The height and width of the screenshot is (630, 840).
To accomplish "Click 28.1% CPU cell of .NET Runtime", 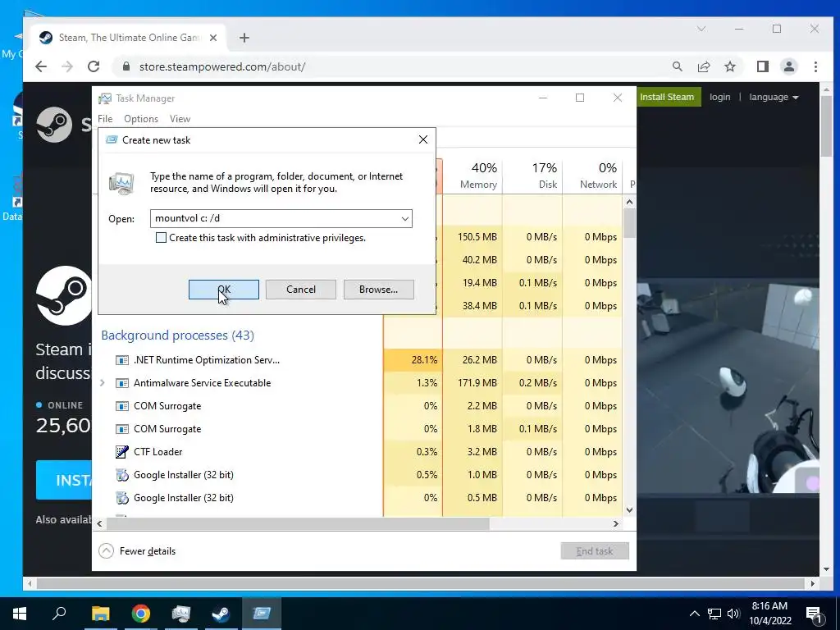I will click(x=413, y=360).
